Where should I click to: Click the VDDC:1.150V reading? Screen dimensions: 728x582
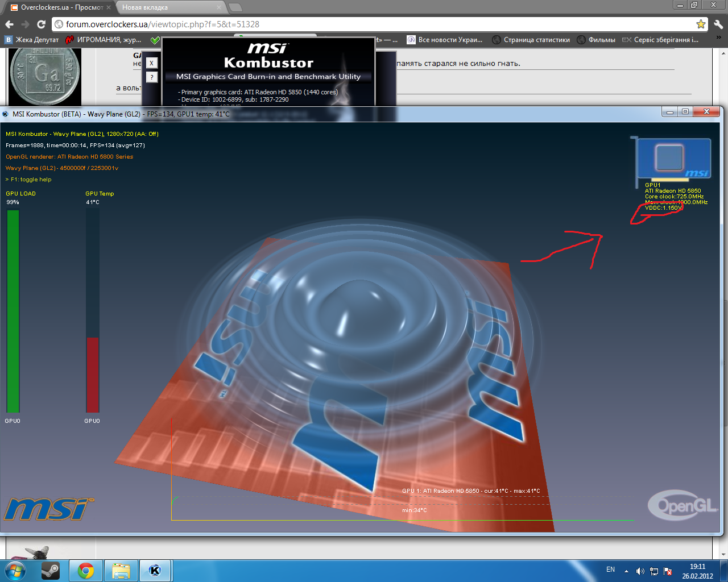663,208
